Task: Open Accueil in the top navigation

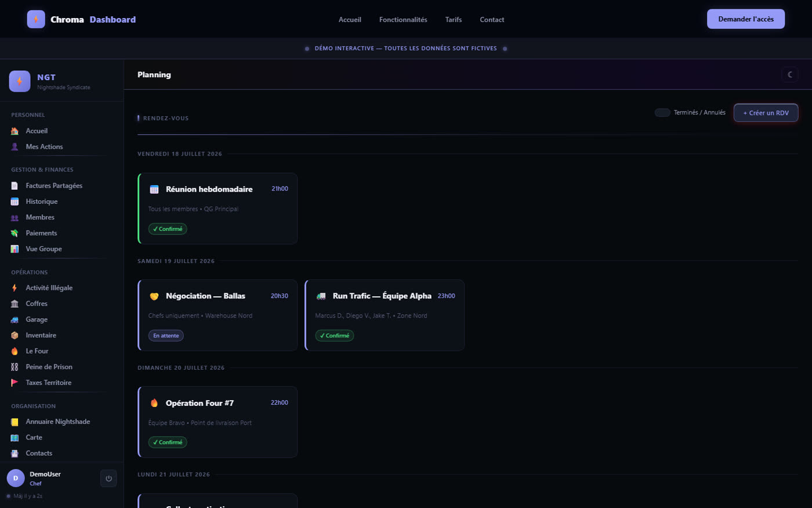Action: point(350,20)
